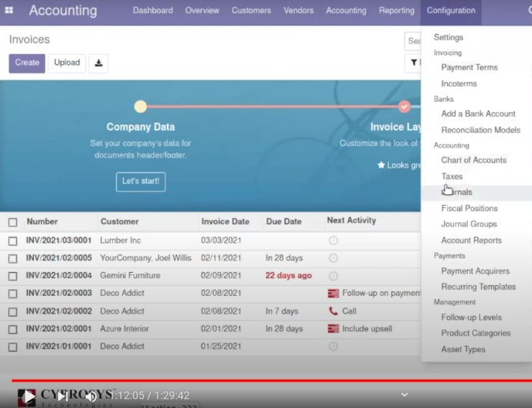
Task: Open the Accounting top menu
Action: [346, 11]
